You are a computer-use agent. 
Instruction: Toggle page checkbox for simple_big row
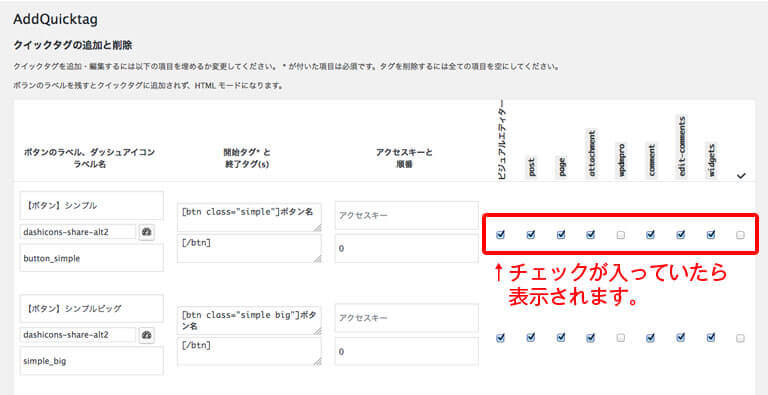[561, 338]
